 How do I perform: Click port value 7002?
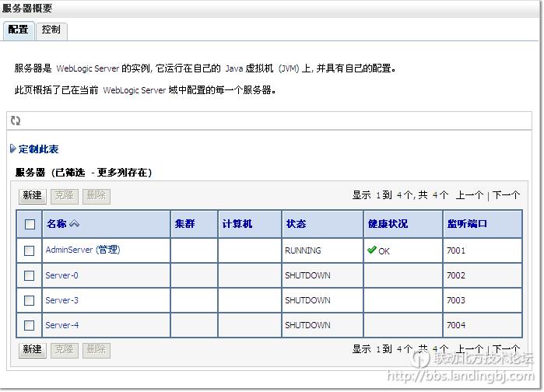point(456,275)
